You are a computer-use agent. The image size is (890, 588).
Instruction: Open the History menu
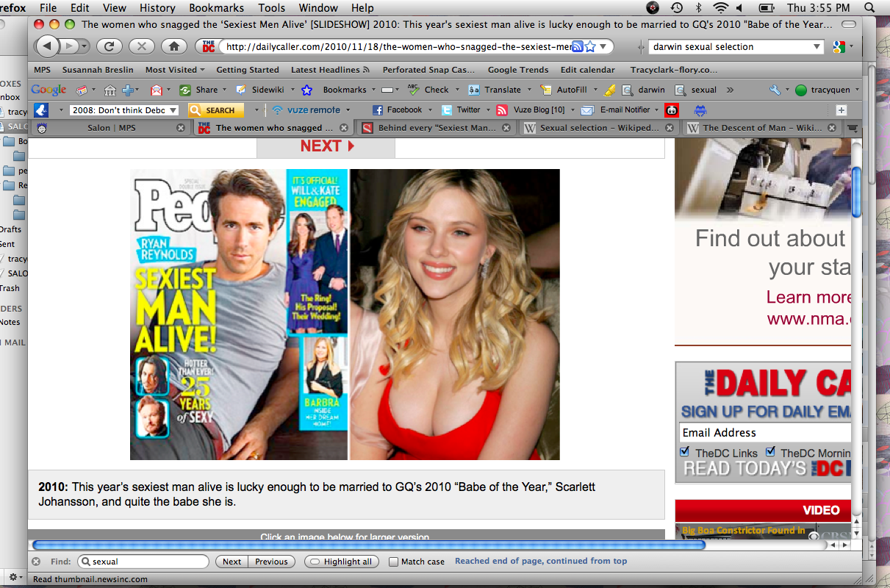tap(157, 8)
